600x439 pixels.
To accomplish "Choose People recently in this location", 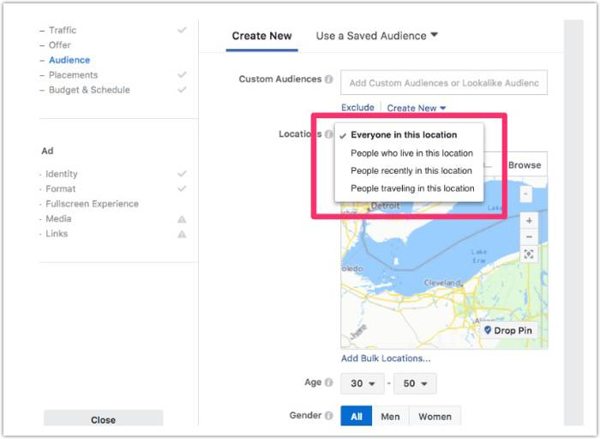I will [411, 171].
